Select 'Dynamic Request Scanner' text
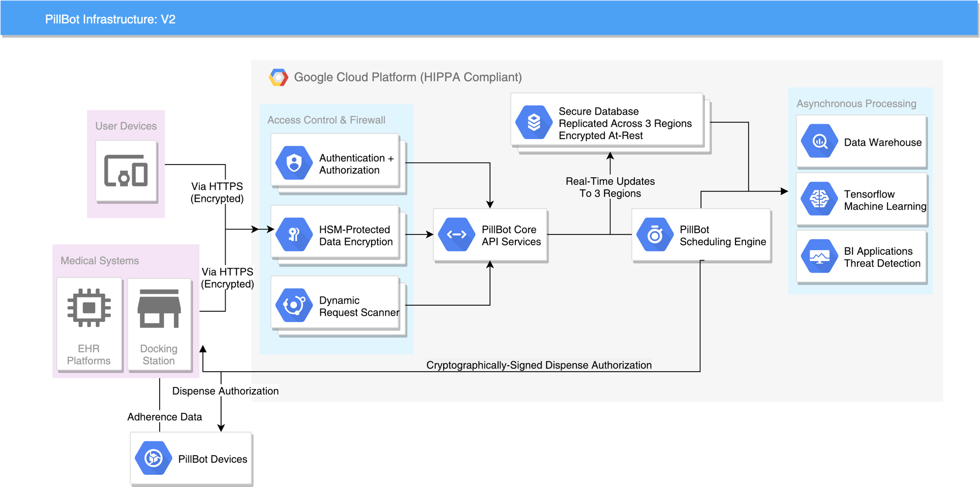This screenshot has width=980, height=487. tap(359, 306)
